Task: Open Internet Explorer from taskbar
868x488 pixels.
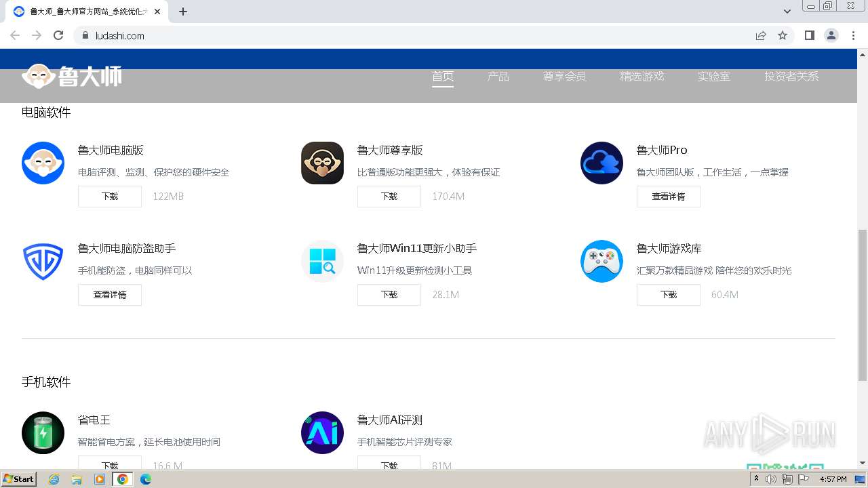Action: pos(54,479)
